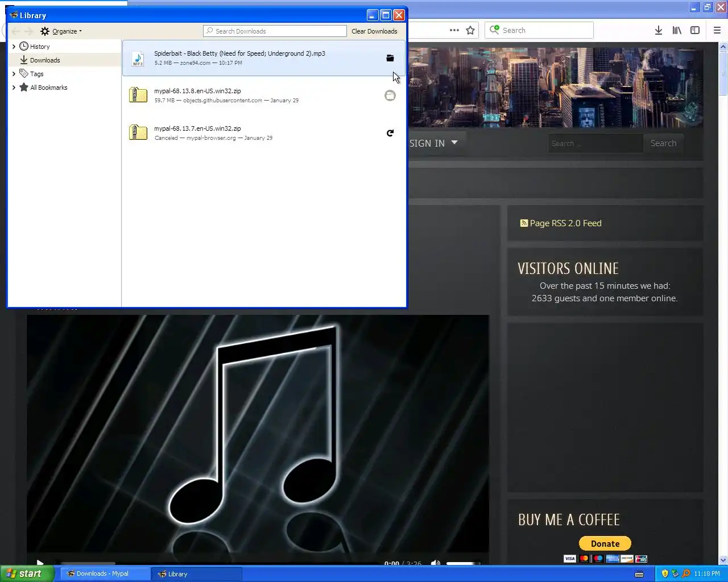Bookmark this page with the star icon
The width and height of the screenshot is (728, 582).
point(470,30)
